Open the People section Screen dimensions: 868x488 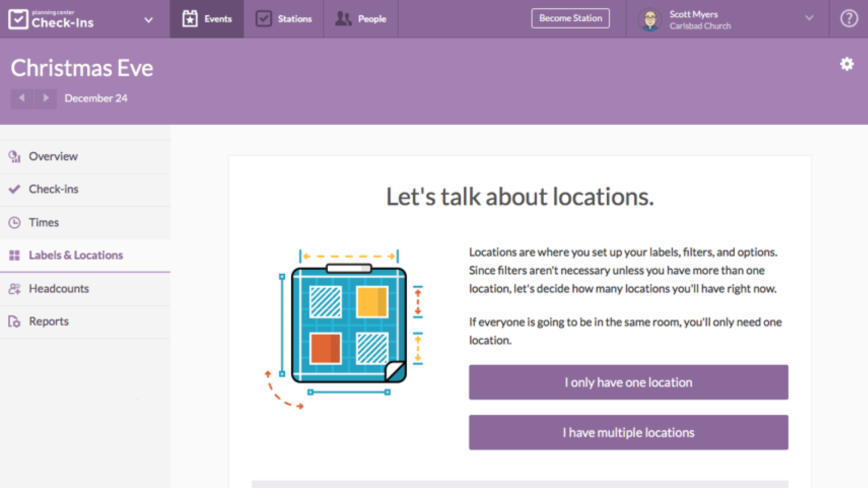click(360, 19)
